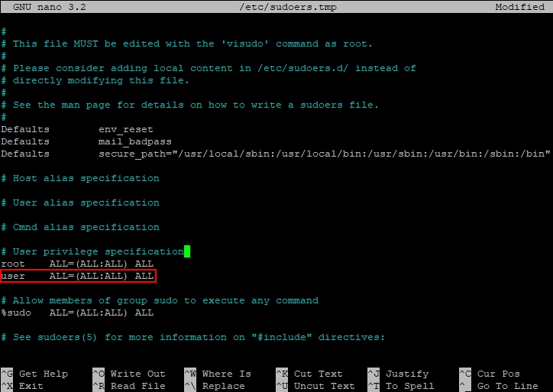This screenshot has width=553, height=392.
Task: Click the 'Defaults' keyword on the secure_path line
Action: click(25, 154)
